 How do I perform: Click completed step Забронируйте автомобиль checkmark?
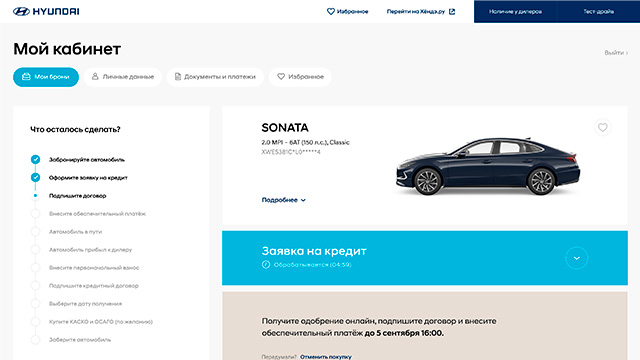point(36,159)
